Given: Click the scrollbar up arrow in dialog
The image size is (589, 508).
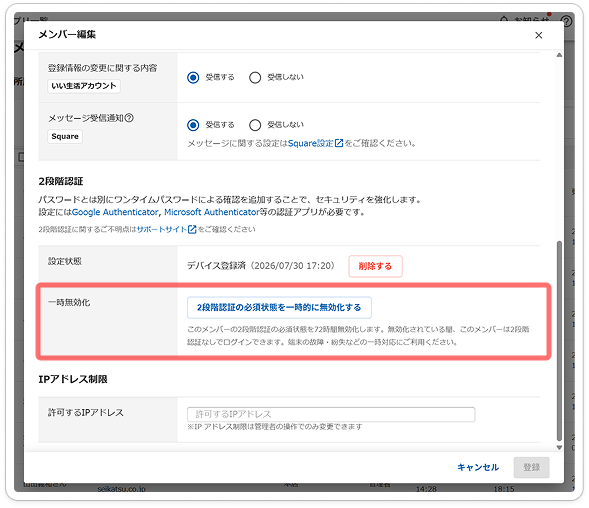Looking at the screenshot, I should (559, 55).
